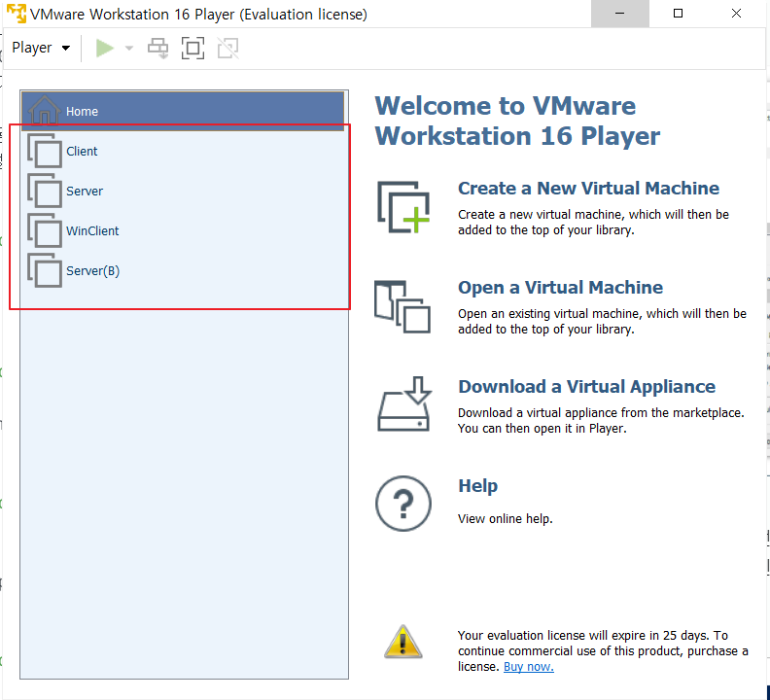Click the Server VM icon

pyautogui.click(x=45, y=191)
